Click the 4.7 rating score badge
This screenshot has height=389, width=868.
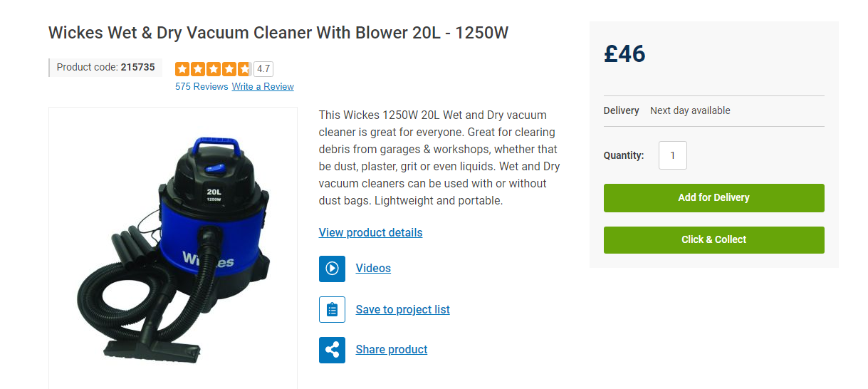pos(263,69)
